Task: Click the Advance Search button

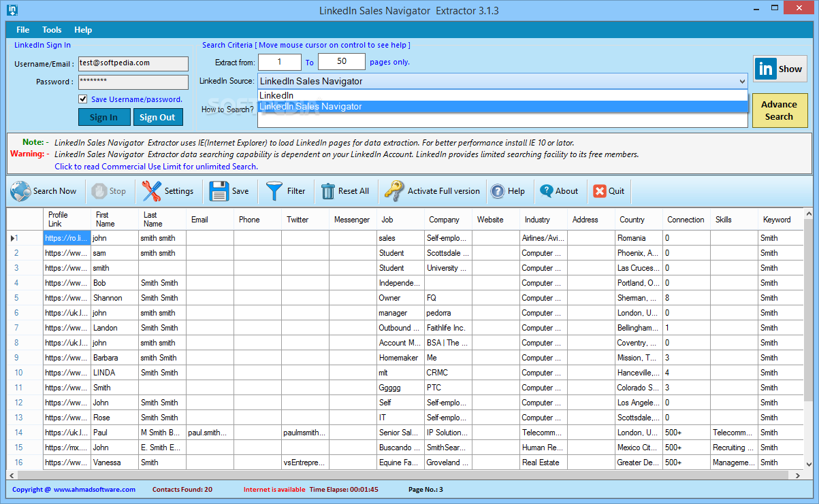Action: tap(780, 110)
